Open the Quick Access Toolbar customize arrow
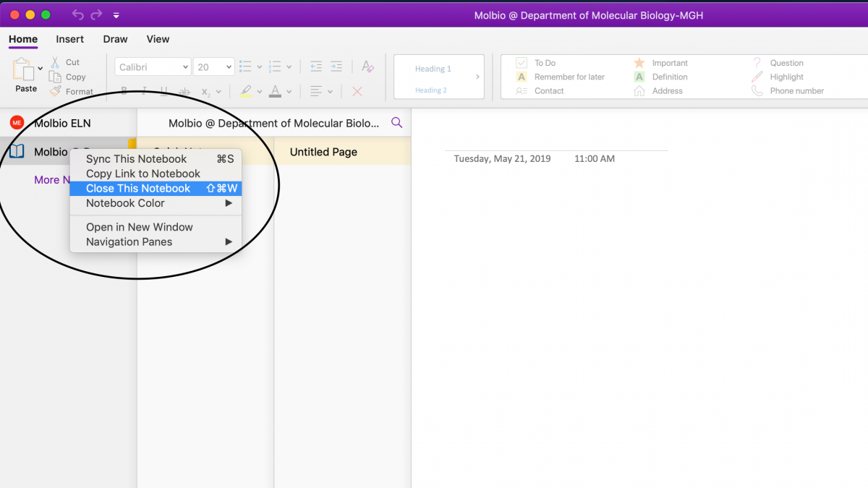The image size is (868, 488). point(116,15)
